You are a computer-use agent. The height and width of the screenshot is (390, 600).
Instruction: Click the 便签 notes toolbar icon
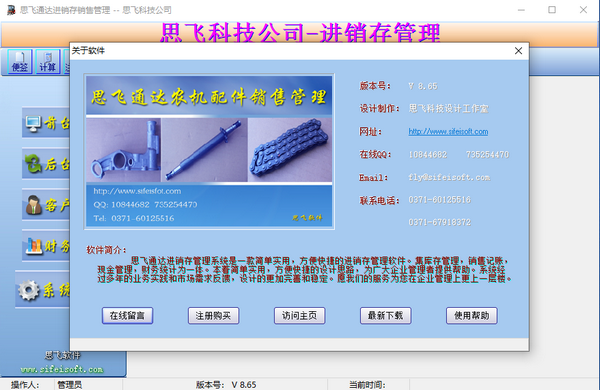(x=20, y=61)
